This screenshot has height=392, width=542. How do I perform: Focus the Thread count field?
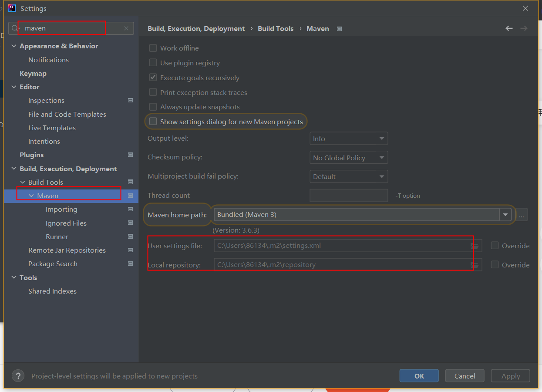[x=349, y=196]
